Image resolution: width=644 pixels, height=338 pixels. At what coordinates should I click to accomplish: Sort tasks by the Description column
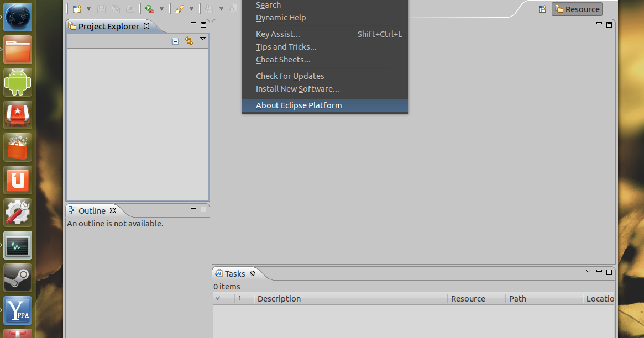(279, 298)
